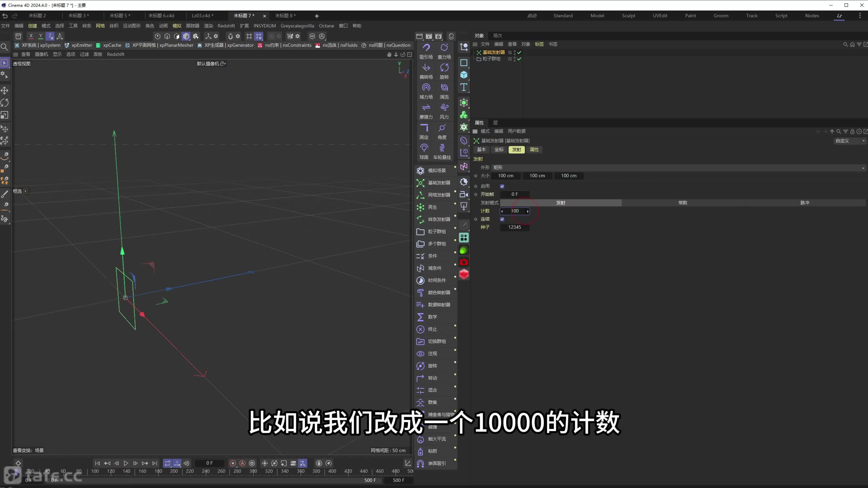Select the Scale tool in left toolbar

click(x=5, y=115)
